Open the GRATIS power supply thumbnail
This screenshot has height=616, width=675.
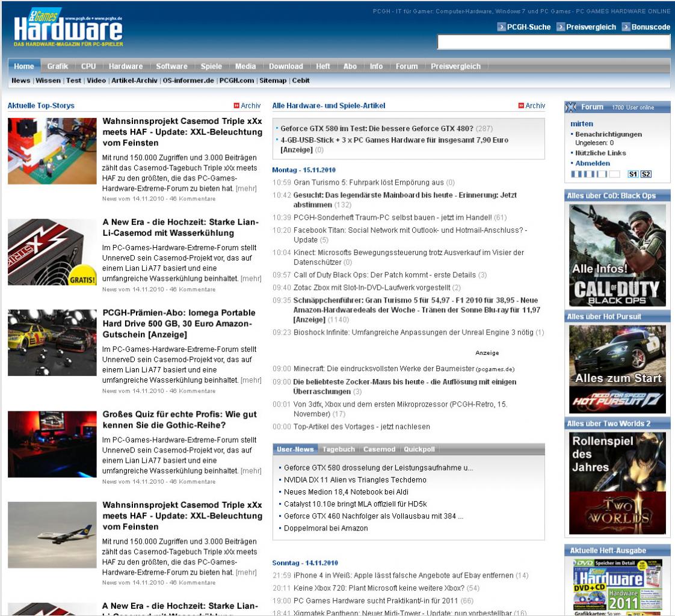pyautogui.click(x=52, y=252)
